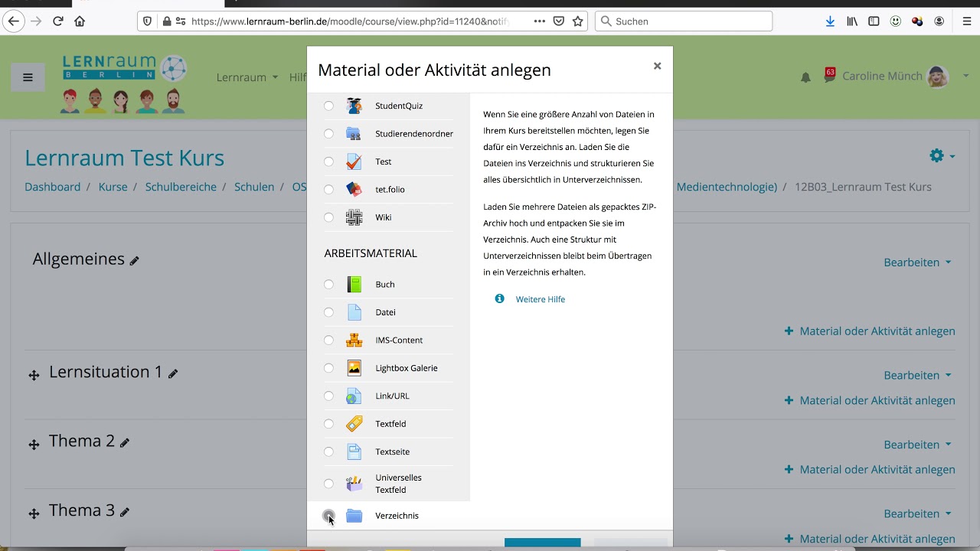Click the tet.folio icon
Screen dimensions: 980x551
point(354,189)
